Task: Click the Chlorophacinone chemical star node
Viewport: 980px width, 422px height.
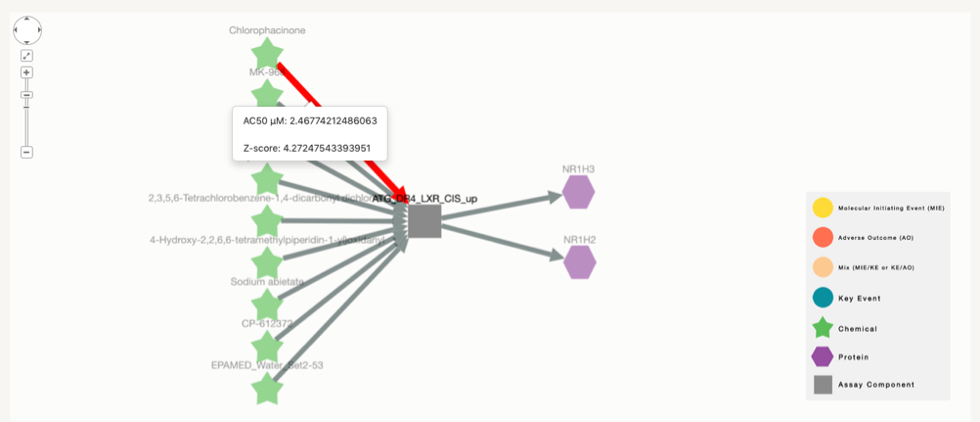Action: tap(267, 53)
